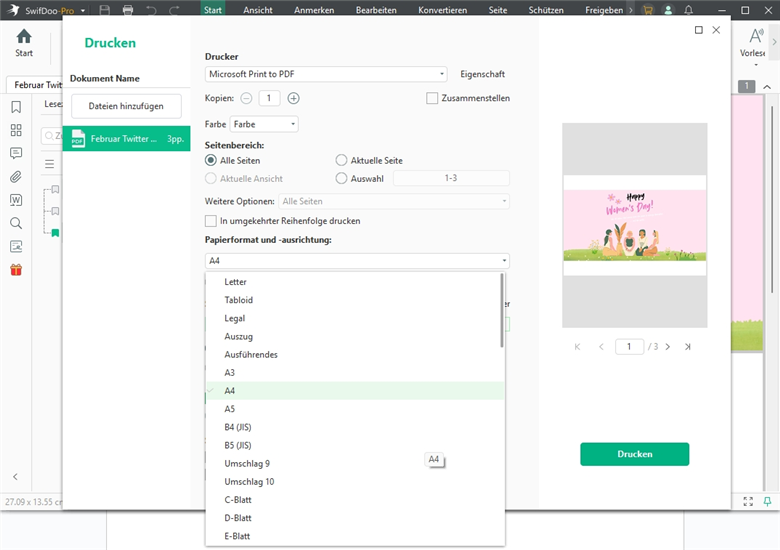Click the paper size list scrollbar
Screen dimensions: 780x550
502,310
